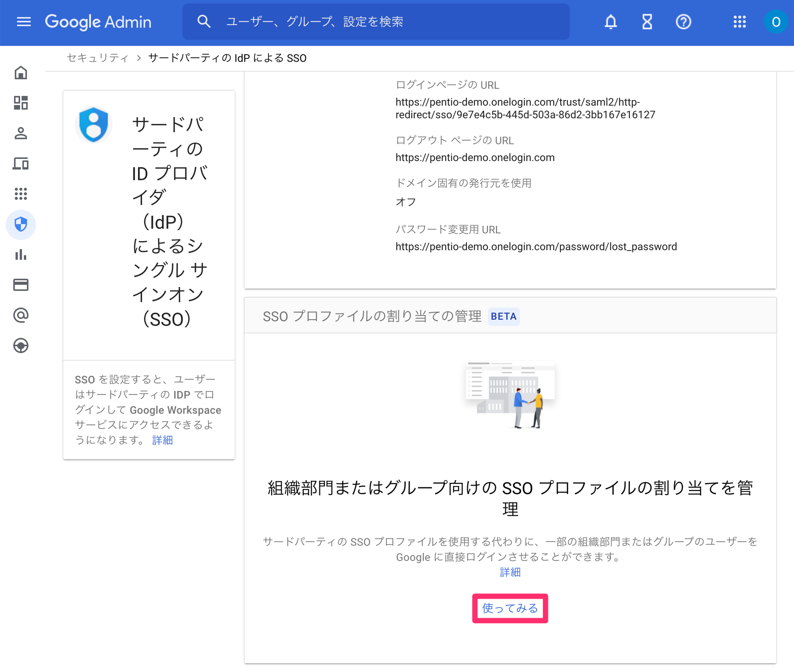
Task: Open the Apps sidebar grid icon
Action: [21, 194]
